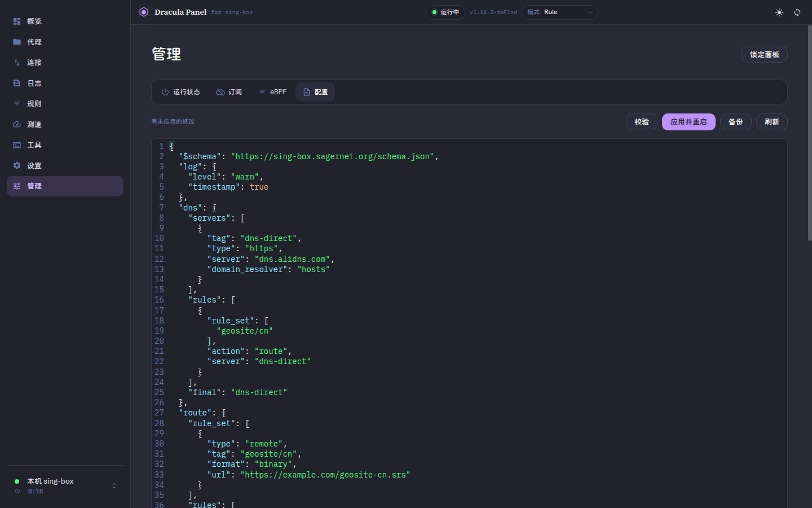Image resolution: width=812 pixels, height=508 pixels.
Task: Expand the 本机 sing-box instance selector arrows
Action: point(114,486)
